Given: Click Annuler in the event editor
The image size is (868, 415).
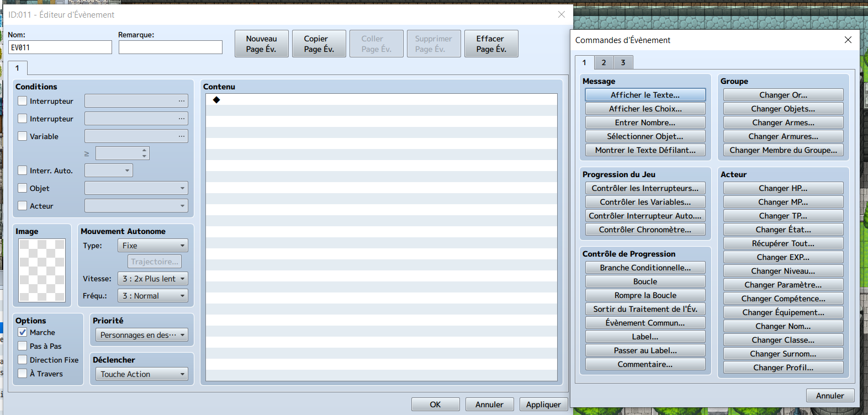Looking at the screenshot, I should (x=490, y=405).
